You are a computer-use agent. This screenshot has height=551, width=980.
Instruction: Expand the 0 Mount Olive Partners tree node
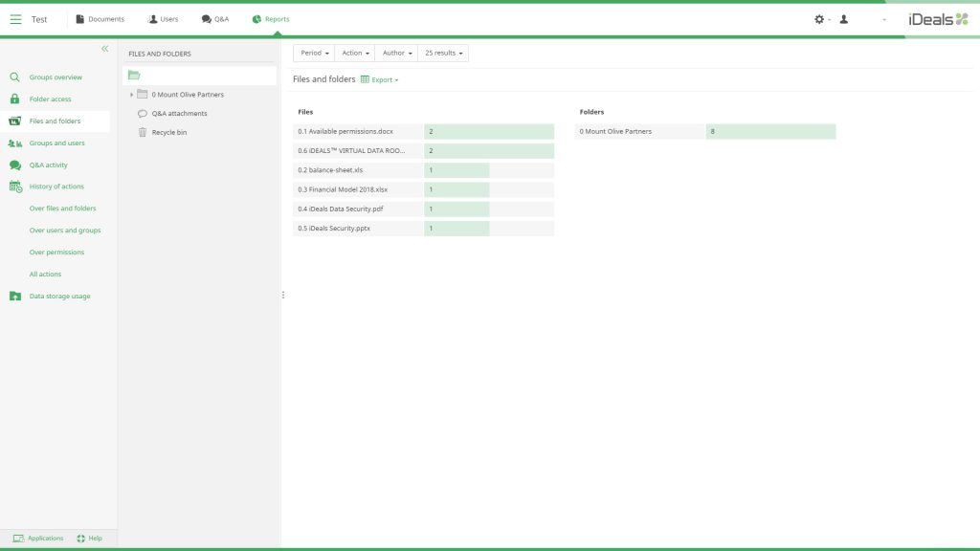[x=131, y=95]
